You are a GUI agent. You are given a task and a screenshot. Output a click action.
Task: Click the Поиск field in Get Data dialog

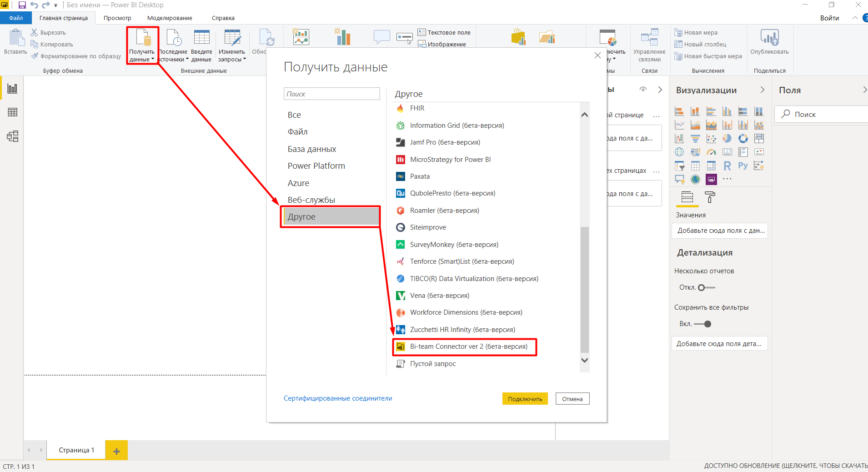coord(332,94)
